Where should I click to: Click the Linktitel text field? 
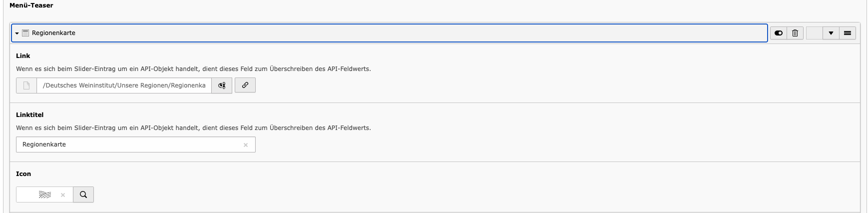130,144
